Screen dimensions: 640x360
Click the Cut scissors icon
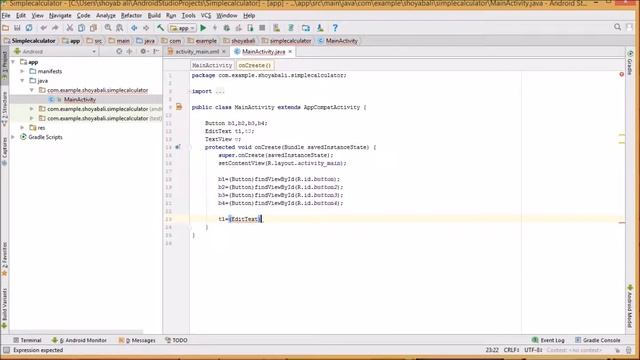[70, 28]
